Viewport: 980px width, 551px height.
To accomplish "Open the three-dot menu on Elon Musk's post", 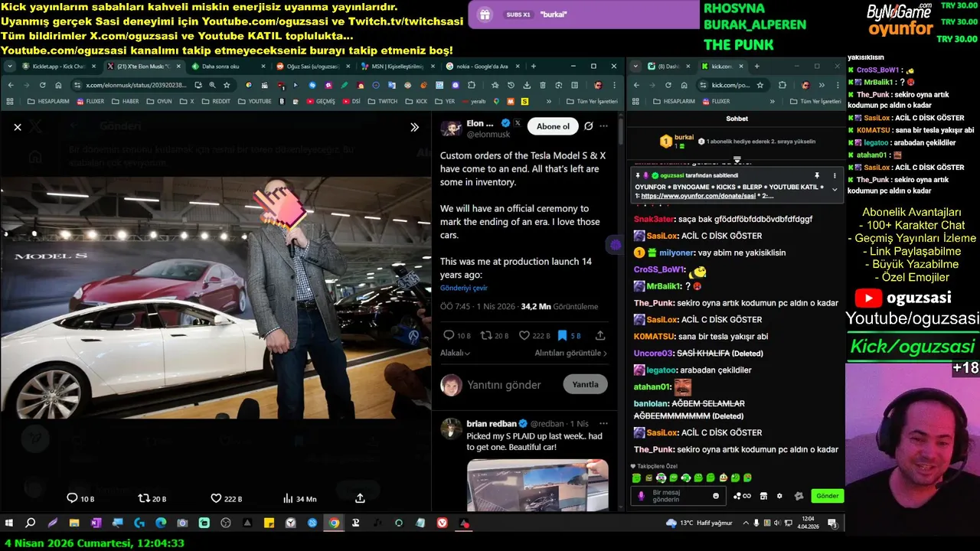I will pos(604,126).
